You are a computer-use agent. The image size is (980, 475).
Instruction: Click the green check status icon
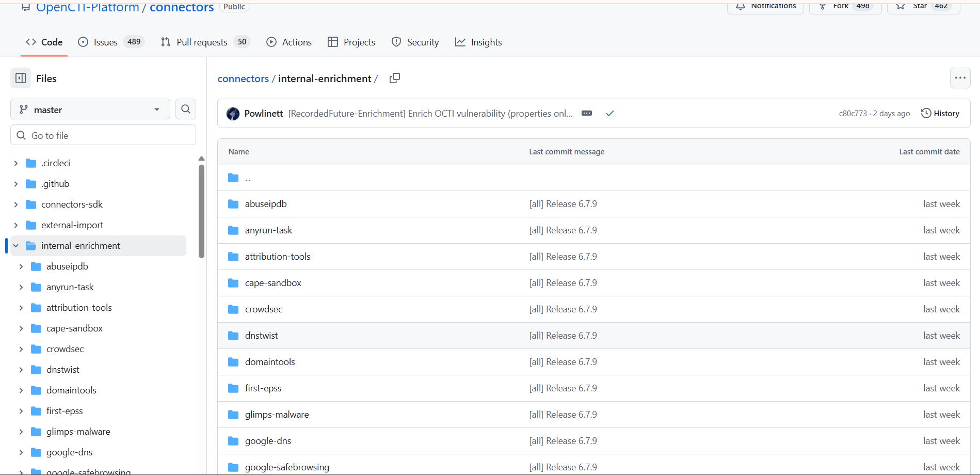[610, 113]
